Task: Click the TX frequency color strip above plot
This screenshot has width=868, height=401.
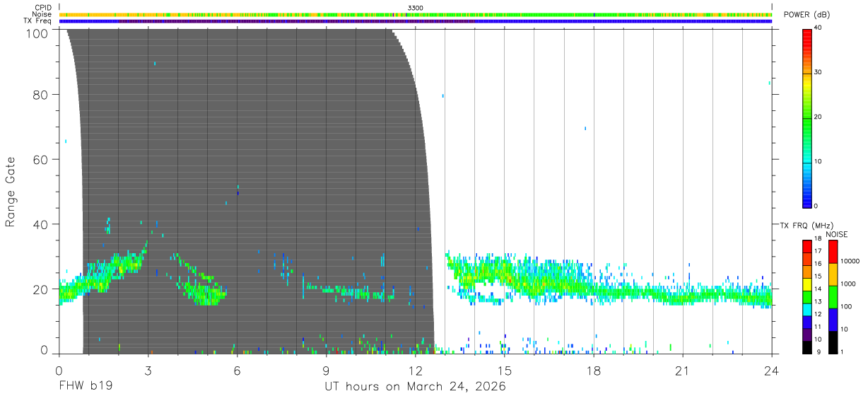Action: click(x=415, y=21)
